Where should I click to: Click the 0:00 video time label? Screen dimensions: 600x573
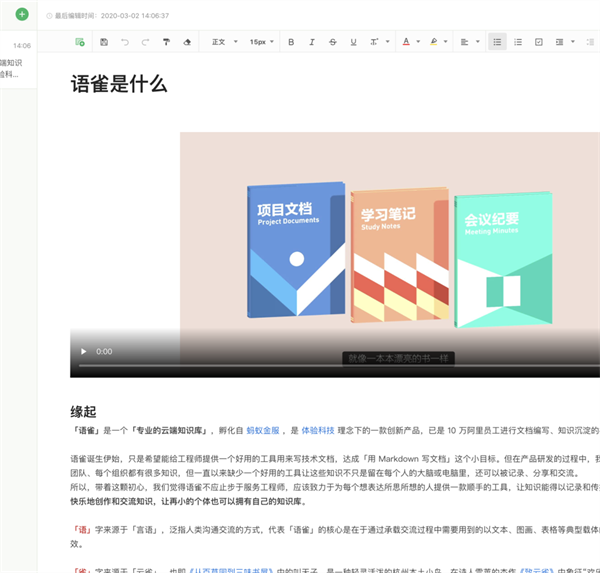click(104, 351)
